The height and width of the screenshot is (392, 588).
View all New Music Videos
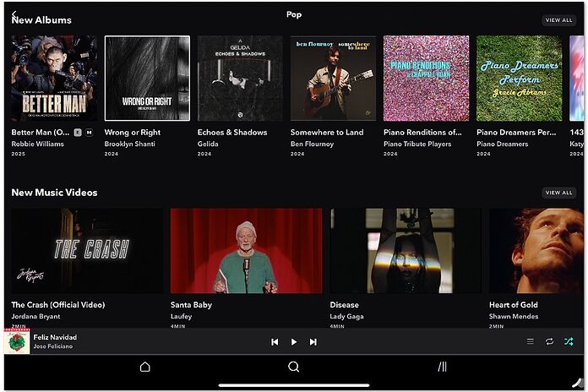[x=558, y=193]
